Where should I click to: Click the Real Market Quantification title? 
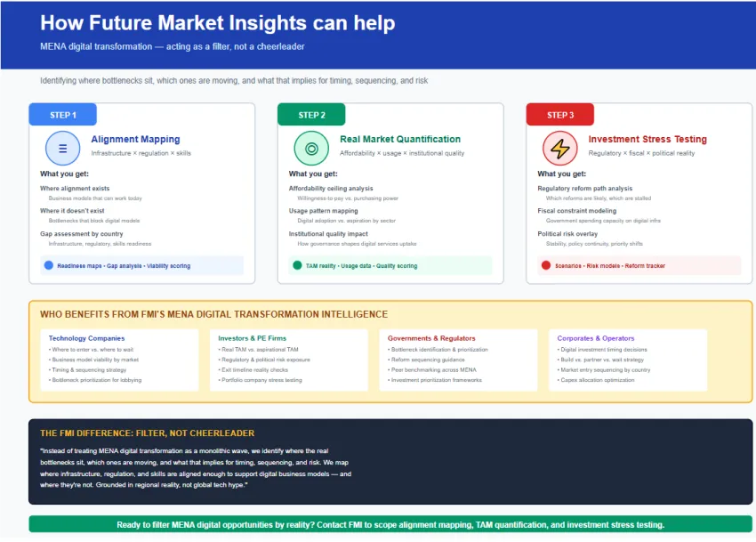tap(400, 140)
